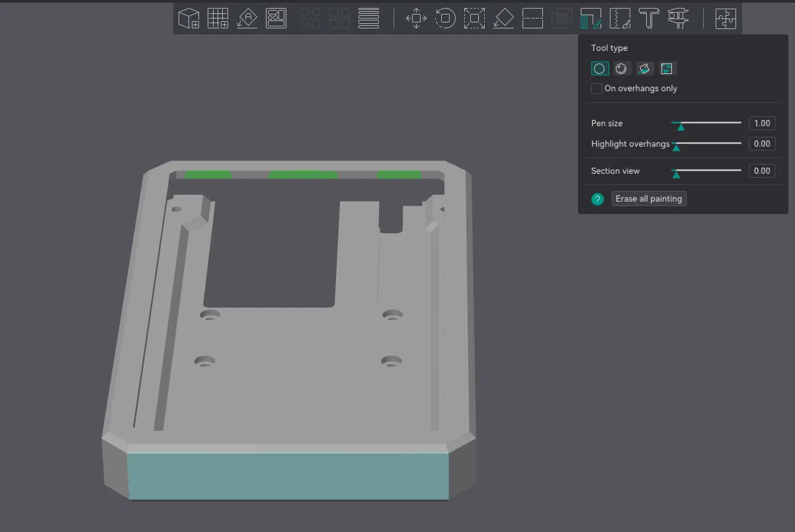Adjust the Highlight overhangs slider

tap(706, 145)
